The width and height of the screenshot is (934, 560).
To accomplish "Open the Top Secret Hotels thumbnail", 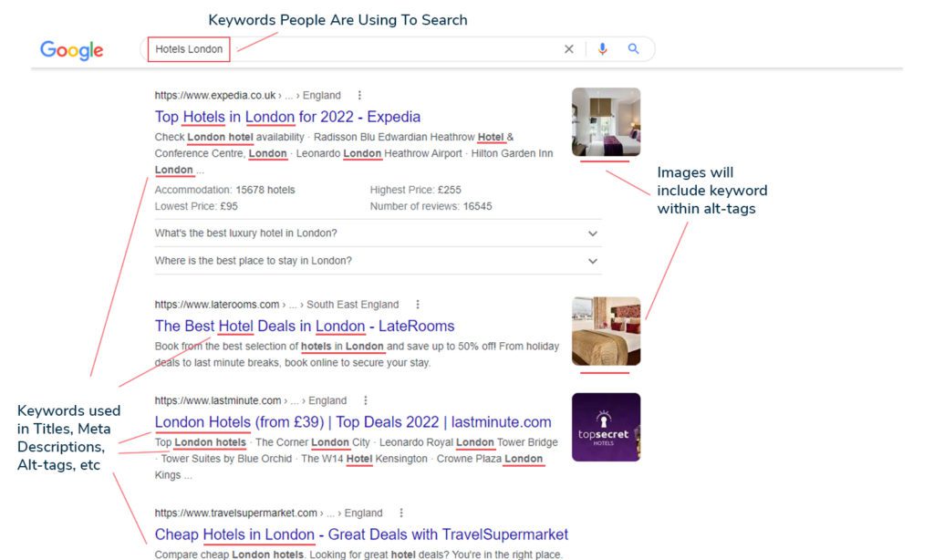I will click(x=606, y=427).
